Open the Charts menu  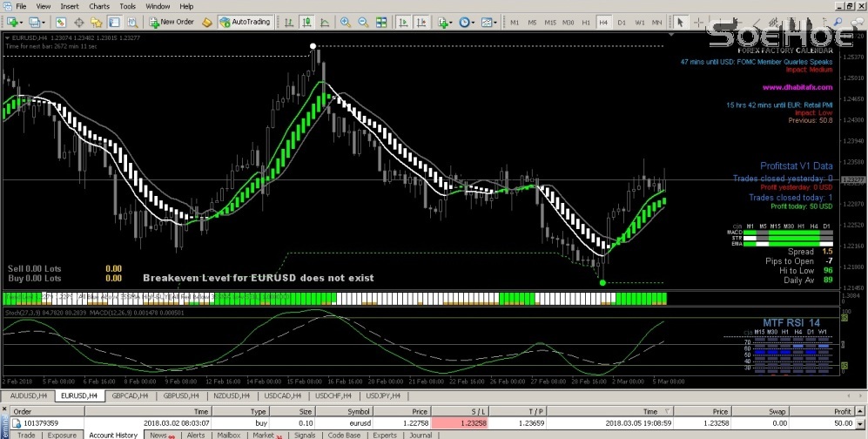[99, 6]
